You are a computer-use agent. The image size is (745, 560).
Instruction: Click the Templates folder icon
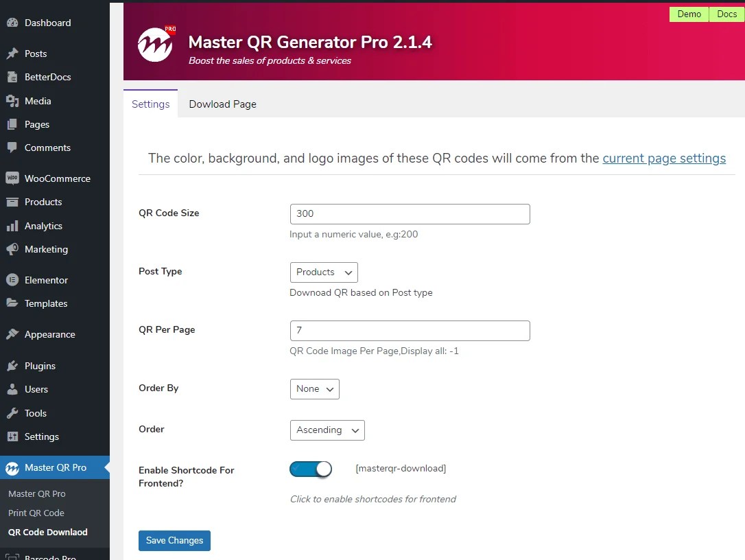pos(12,303)
